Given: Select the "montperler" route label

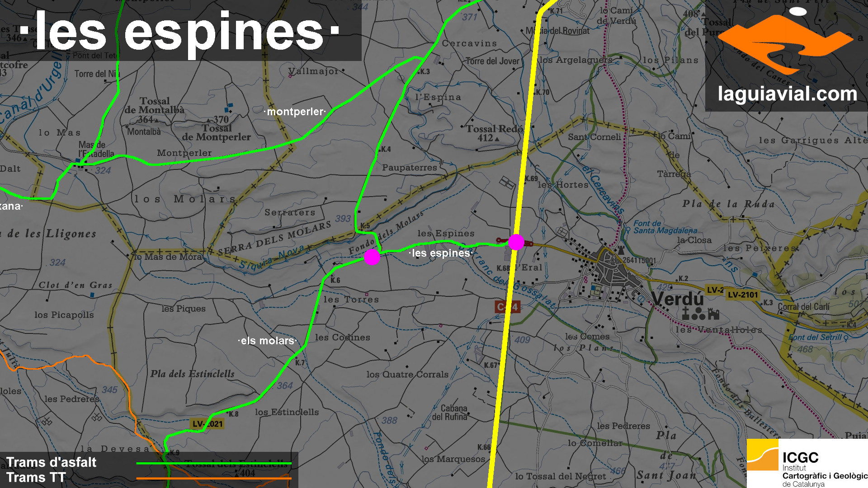Looking at the screenshot, I should point(295,112).
